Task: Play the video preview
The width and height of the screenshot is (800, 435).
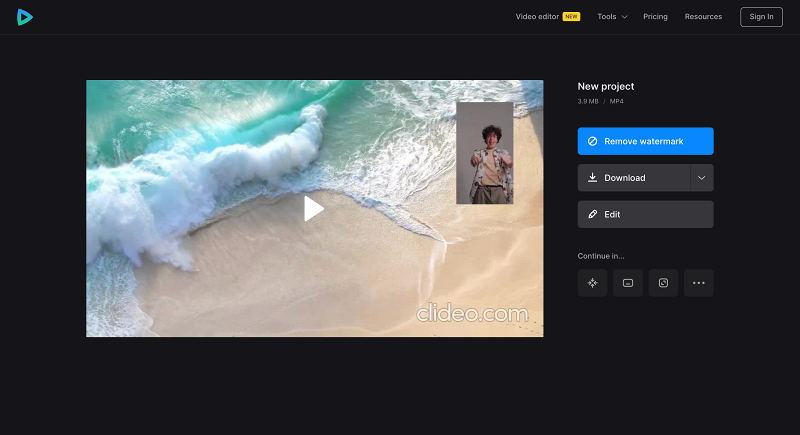Action: (x=314, y=208)
